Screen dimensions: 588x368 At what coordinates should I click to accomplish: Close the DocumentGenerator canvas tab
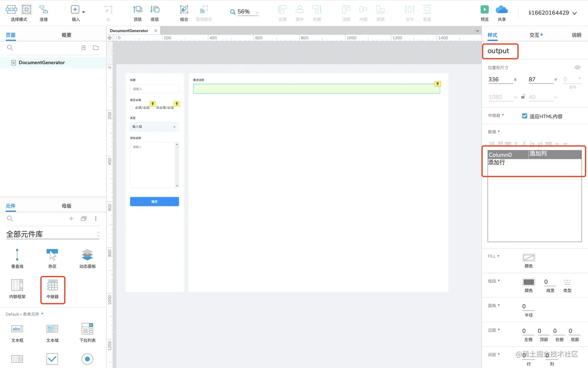156,31
